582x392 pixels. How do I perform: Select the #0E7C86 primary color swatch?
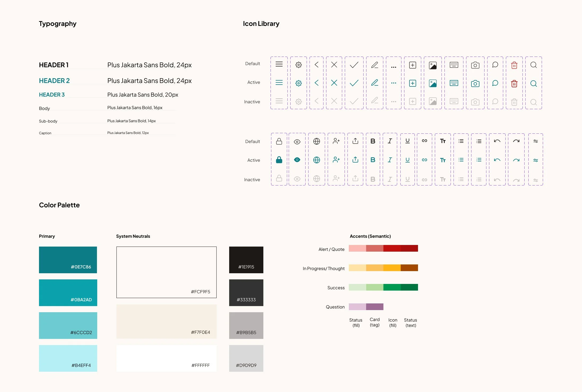pyautogui.click(x=68, y=260)
